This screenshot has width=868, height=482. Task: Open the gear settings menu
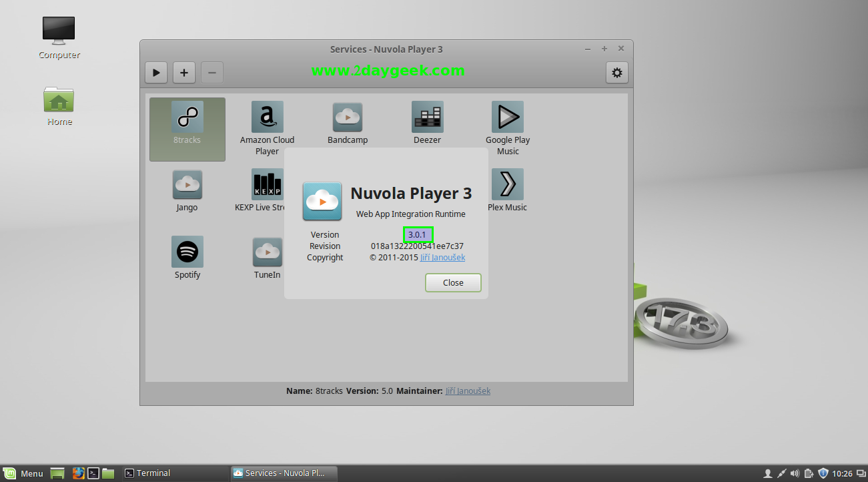pyautogui.click(x=617, y=73)
